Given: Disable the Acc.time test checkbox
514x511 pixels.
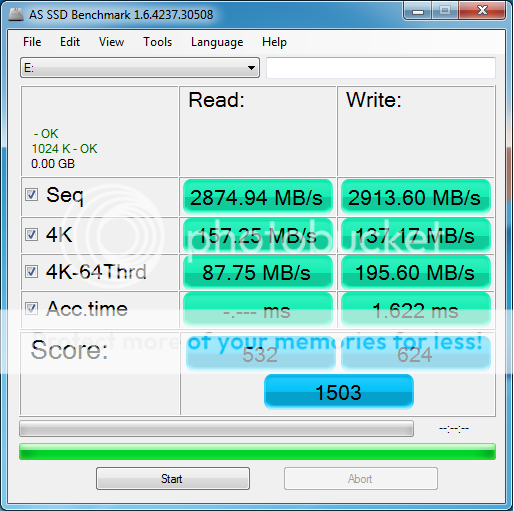Looking at the screenshot, I should coord(31,308).
